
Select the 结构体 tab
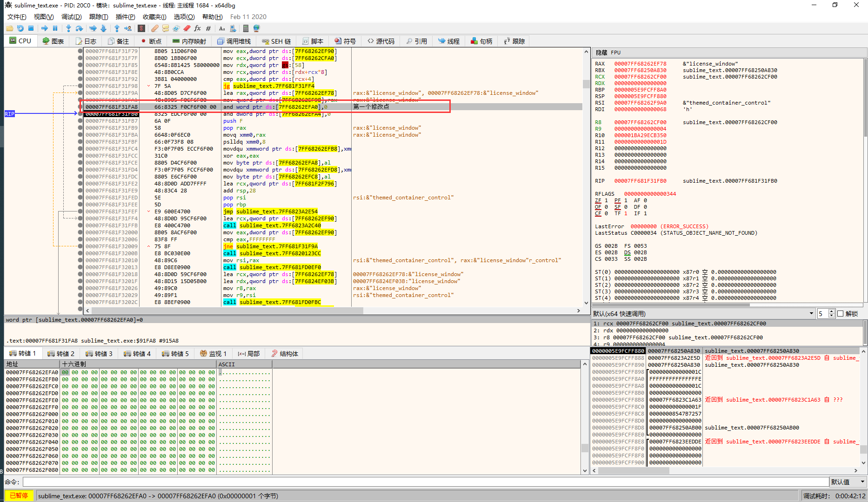pyautogui.click(x=285, y=354)
